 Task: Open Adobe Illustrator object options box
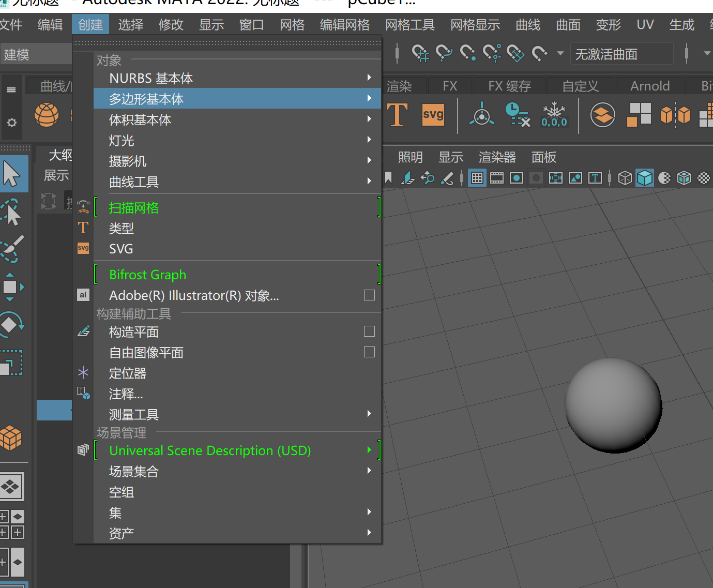(369, 295)
